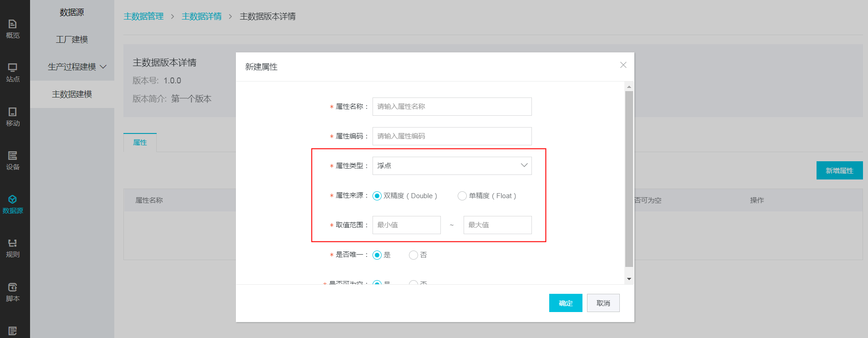Viewport: 868px width, 338px height.
Task: Click the 操作 table column header
Action: pos(757,200)
